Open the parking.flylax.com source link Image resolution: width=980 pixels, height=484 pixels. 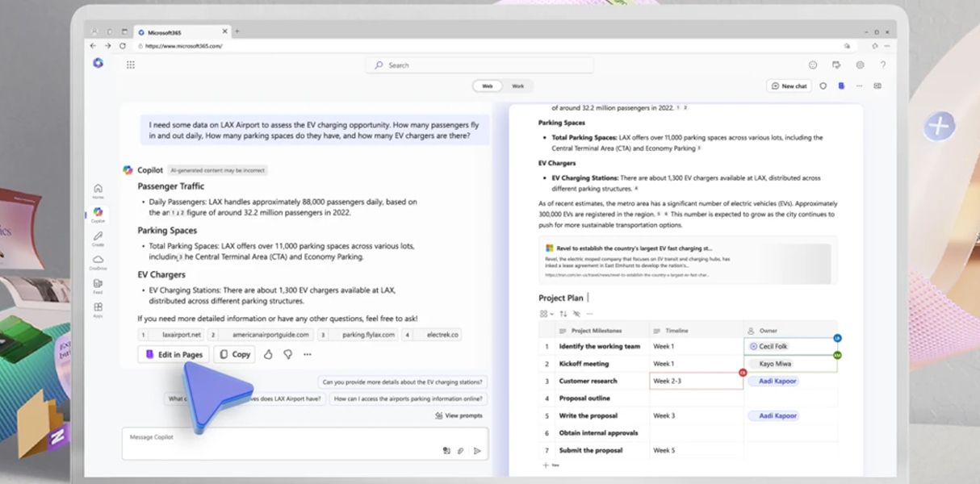click(x=358, y=334)
